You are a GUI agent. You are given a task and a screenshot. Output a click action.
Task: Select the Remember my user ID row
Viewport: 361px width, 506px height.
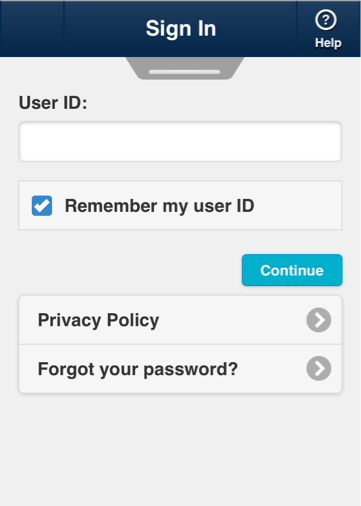click(x=180, y=205)
